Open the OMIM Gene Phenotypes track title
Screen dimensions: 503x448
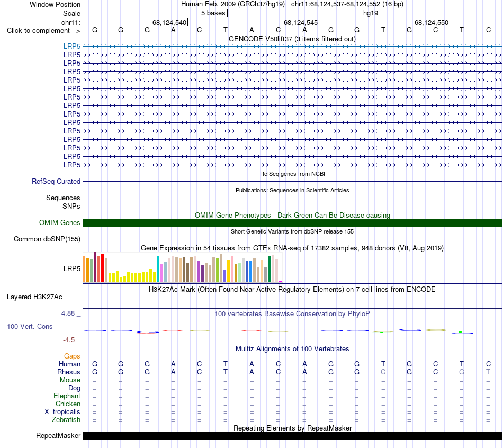coord(292,215)
